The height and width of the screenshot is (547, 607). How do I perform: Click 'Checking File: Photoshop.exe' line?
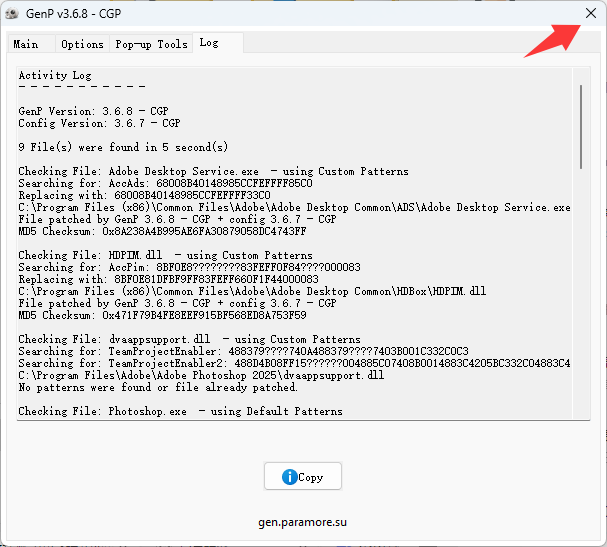coord(180,411)
